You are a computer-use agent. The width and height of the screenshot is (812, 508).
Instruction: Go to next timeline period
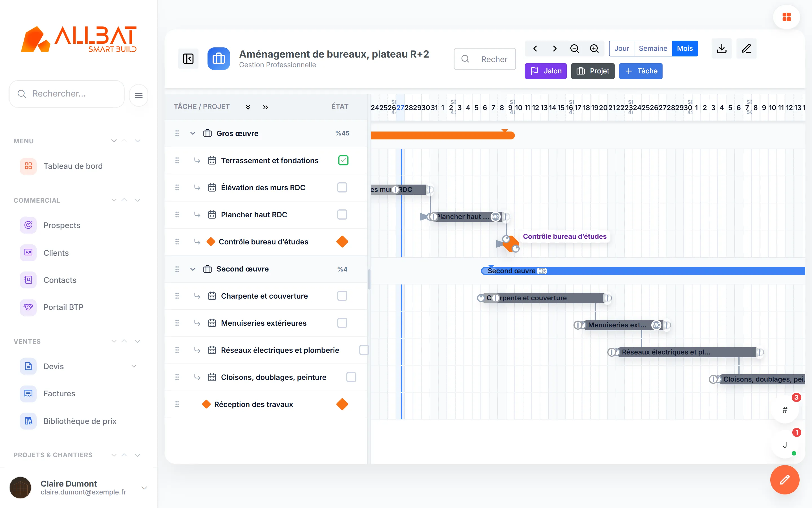coord(555,48)
